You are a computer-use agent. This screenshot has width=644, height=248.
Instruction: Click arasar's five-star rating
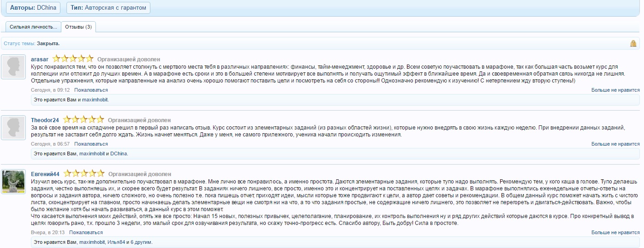pos(73,59)
